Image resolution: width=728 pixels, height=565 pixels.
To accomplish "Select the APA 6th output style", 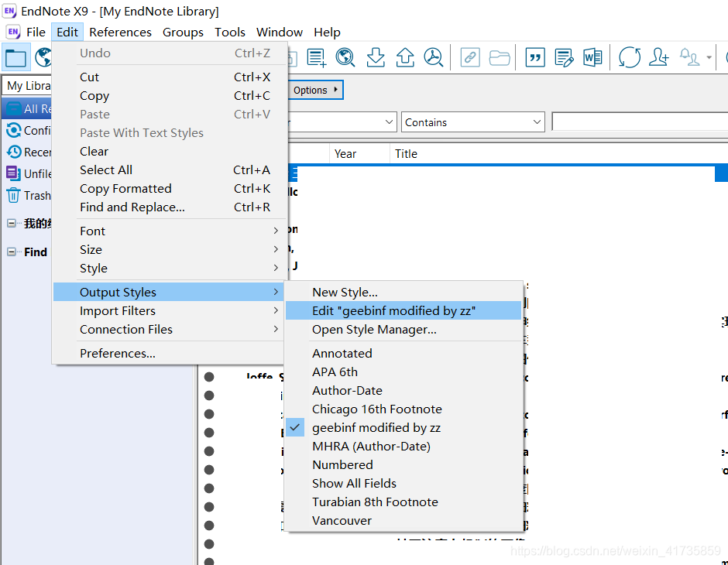I will [404, 372].
